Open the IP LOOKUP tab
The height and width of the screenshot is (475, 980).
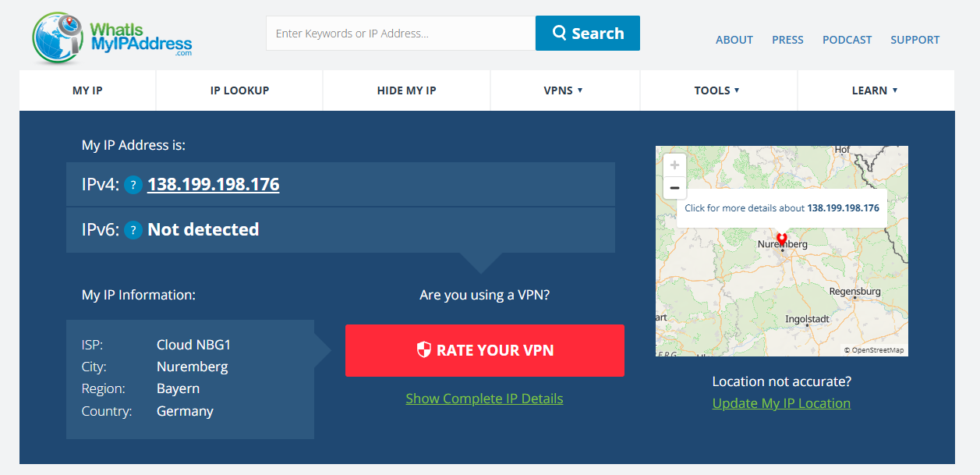[239, 90]
